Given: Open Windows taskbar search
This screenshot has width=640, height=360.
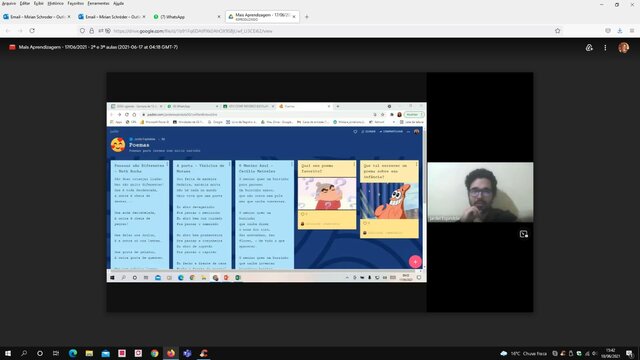Looking at the screenshot, I should [x=24, y=353].
